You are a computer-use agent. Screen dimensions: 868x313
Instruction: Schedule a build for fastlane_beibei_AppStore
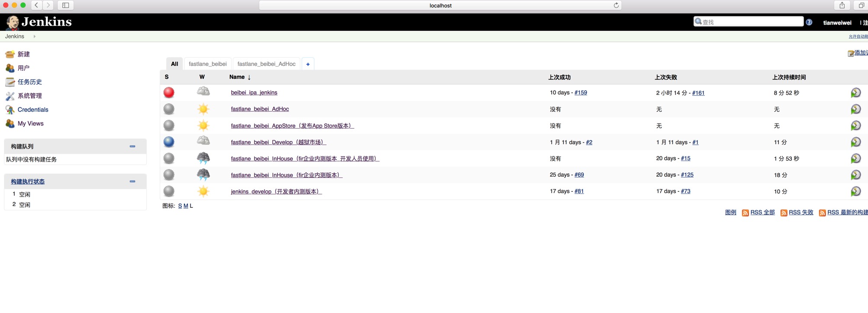point(855,126)
